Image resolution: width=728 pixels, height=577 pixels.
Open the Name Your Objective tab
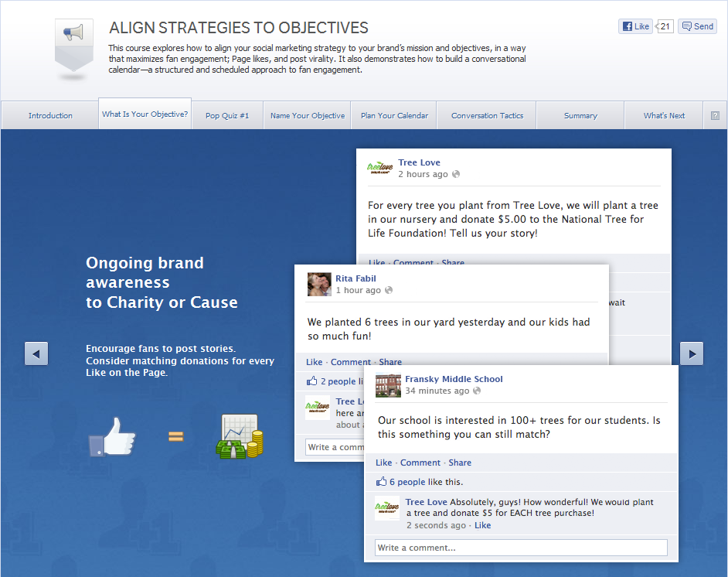pyautogui.click(x=308, y=116)
